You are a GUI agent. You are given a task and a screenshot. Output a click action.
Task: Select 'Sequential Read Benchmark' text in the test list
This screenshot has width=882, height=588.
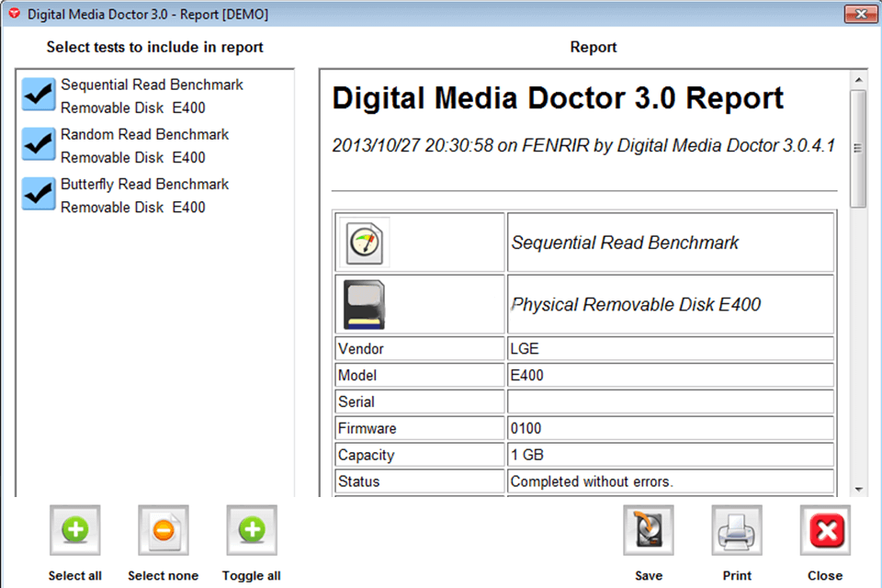click(x=152, y=85)
